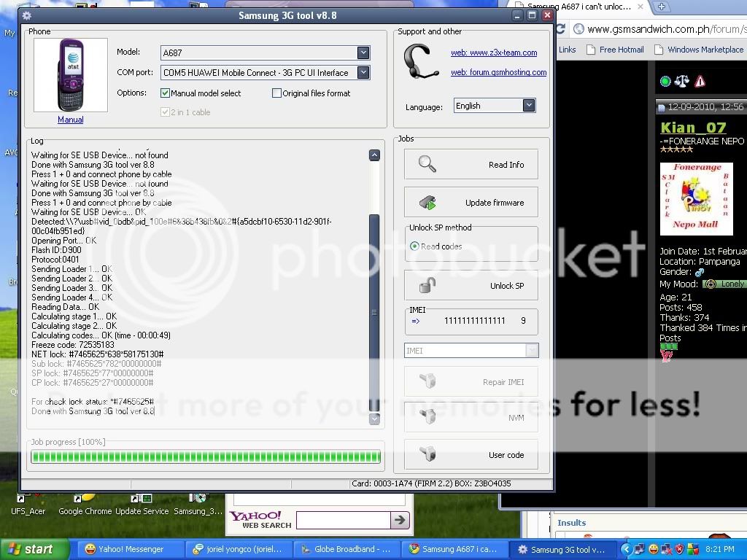Click the Repair IMEI button
The height and width of the screenshot is (560, 747).
(471, 381)
